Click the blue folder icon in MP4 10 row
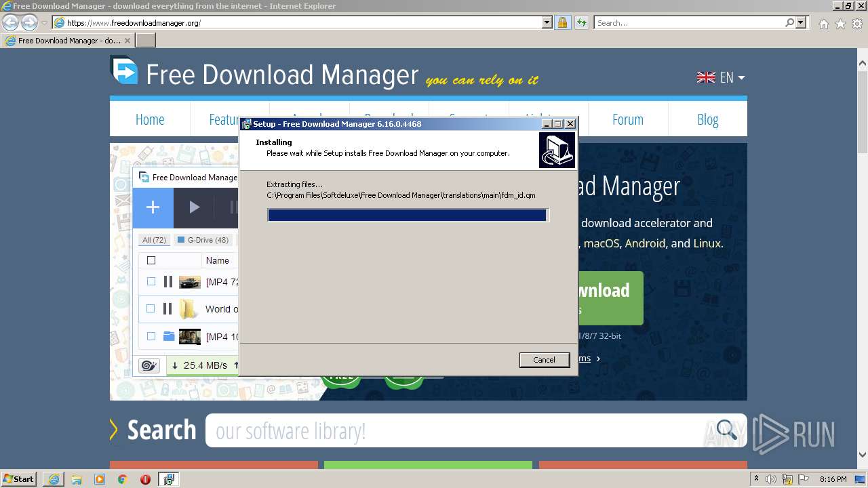Image resolution: width=868 pixels, height=488 pixels. point(169,335)
